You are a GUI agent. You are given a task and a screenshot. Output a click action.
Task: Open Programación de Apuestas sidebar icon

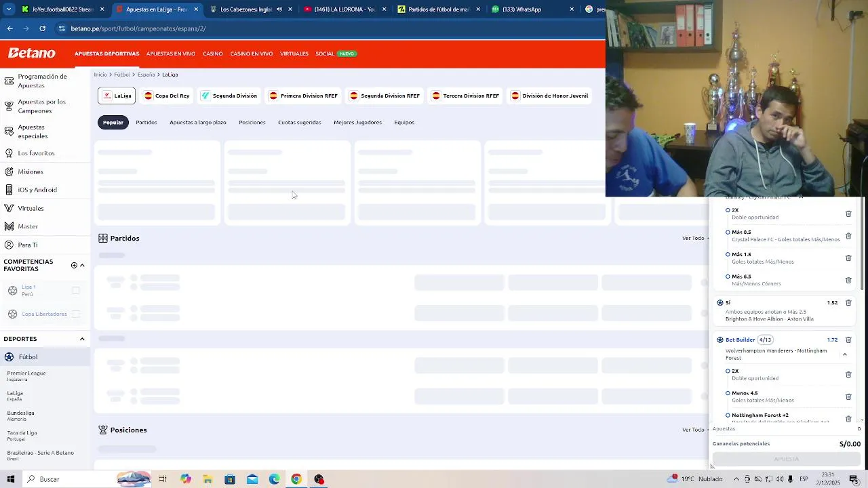pyautogui.click(x=9, y=81)
